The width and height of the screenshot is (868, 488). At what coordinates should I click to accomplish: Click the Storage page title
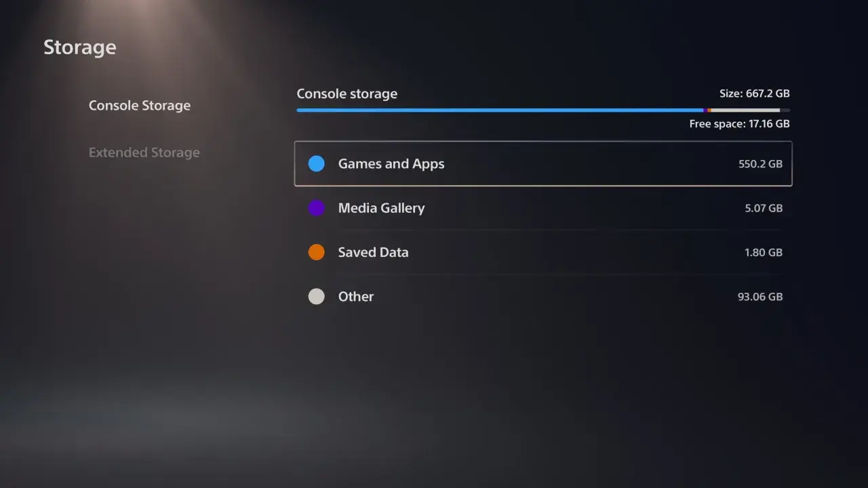79,47
